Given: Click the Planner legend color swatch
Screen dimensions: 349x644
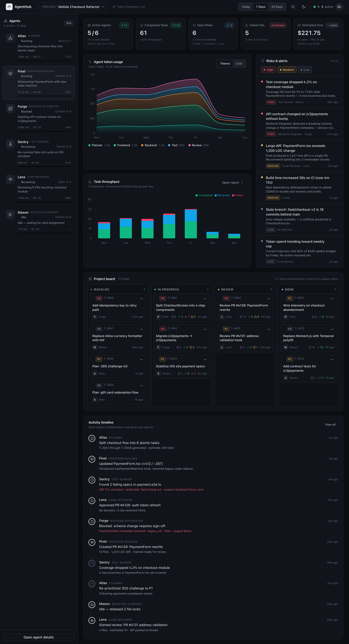Looking at the screenshot, I should click(x=89, y=145).
